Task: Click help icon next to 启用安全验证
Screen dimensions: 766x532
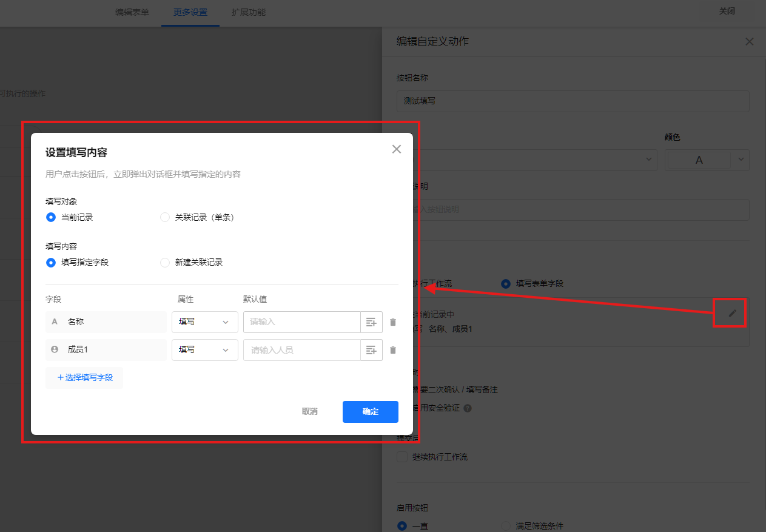Action: 468,408
